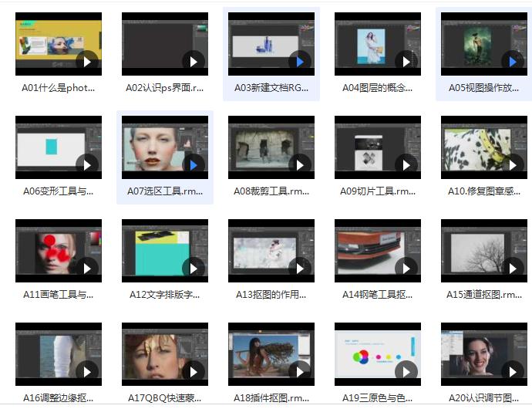Select the file name A08裁剪工具.rm...
Screen dimensions: 532x409
[271, 191]
